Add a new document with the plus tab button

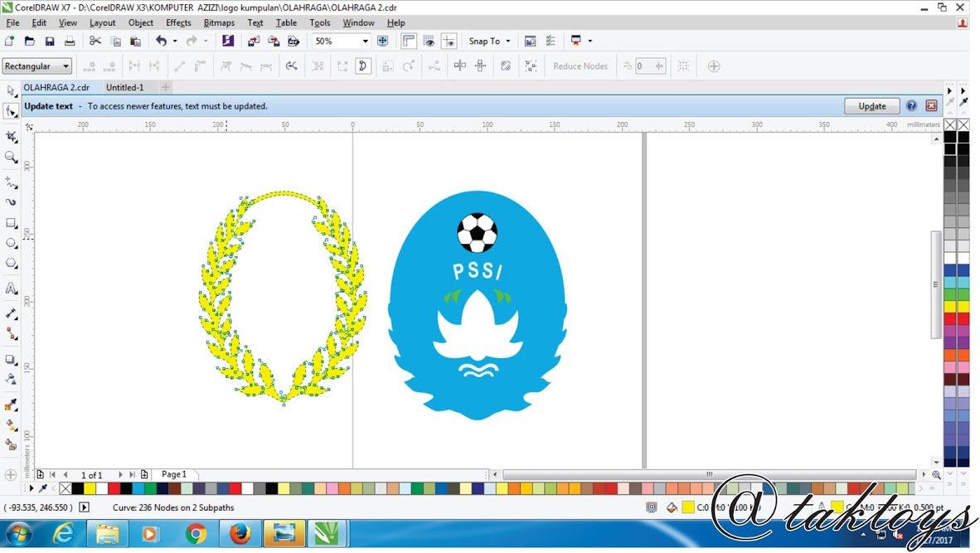[x=166, y=88]
